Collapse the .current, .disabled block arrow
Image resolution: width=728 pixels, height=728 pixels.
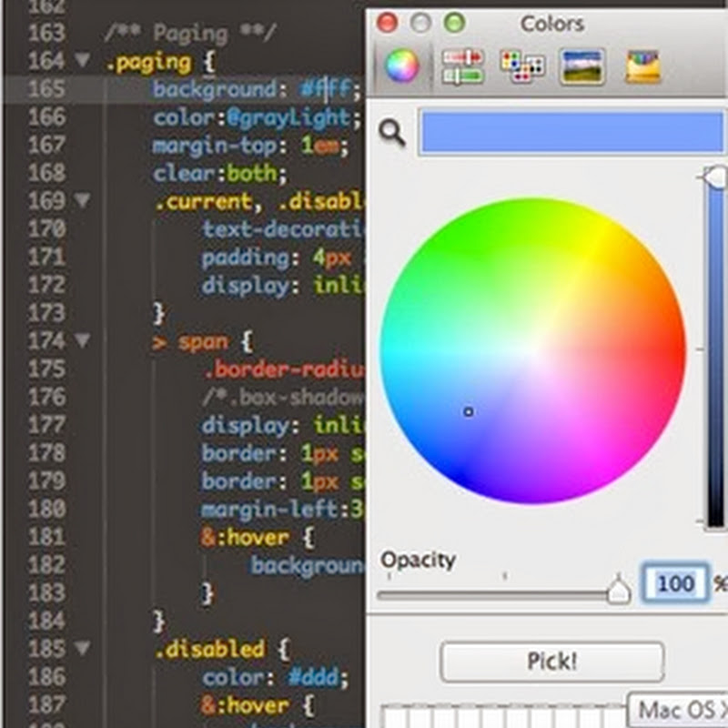pyautogui.click(x=83, y=200)
